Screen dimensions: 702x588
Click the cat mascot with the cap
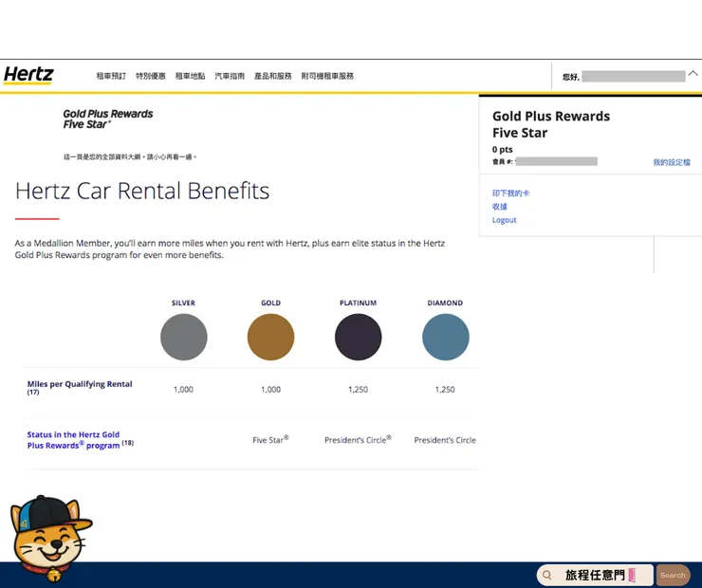pos(50,538)
